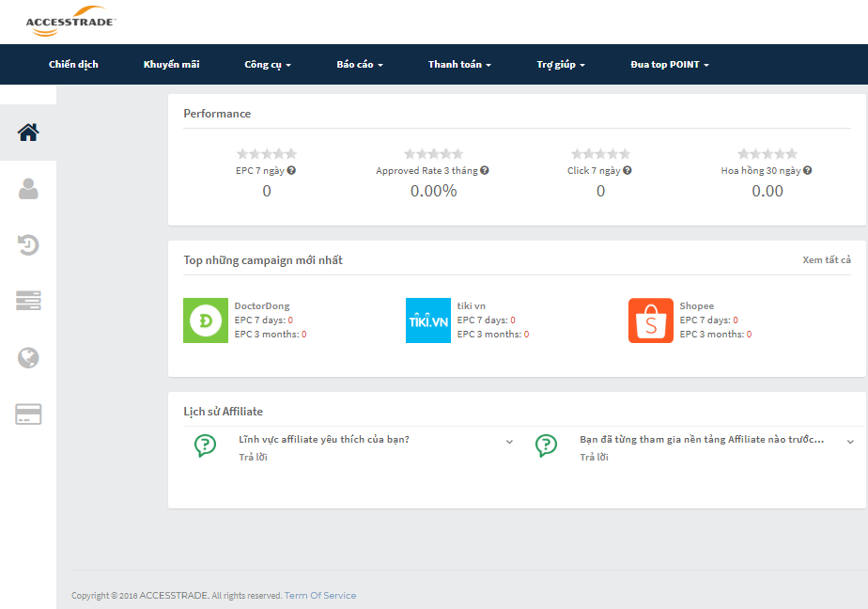Select the server stack sidebar icon
The height and width of the screenshot is (609, 868).
[x=28, y=302]
